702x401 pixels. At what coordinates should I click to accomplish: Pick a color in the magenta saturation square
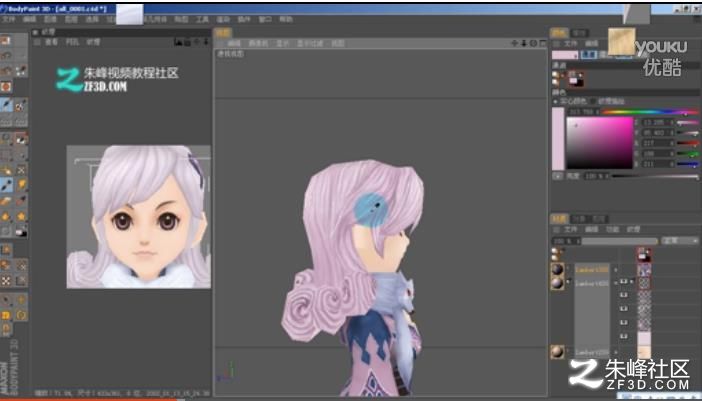click(x=599, y=143)
